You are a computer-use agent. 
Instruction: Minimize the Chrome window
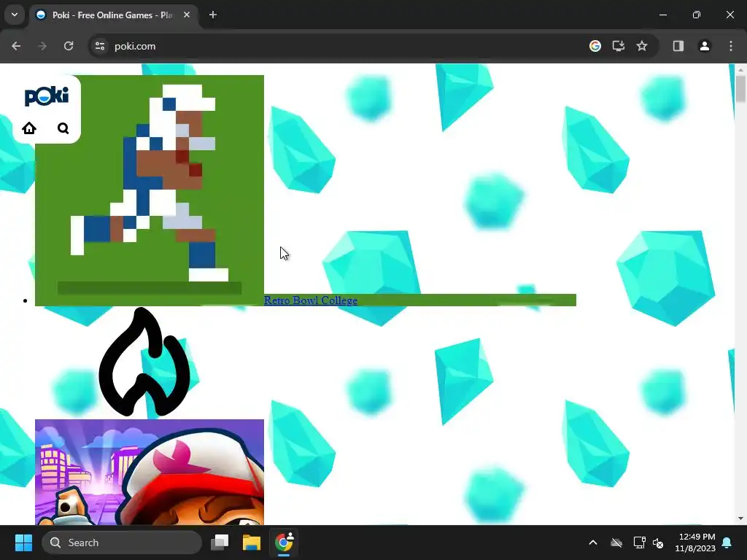click(x=662, y=15)
